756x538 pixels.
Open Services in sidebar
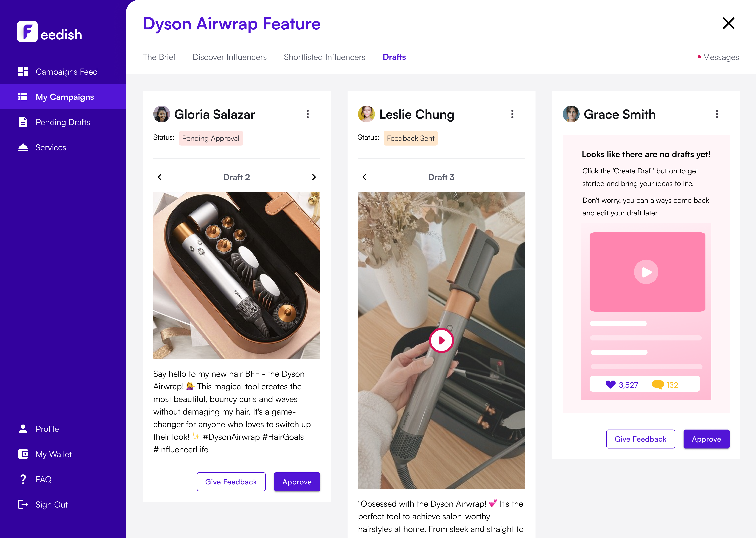(x=63, y=147)
